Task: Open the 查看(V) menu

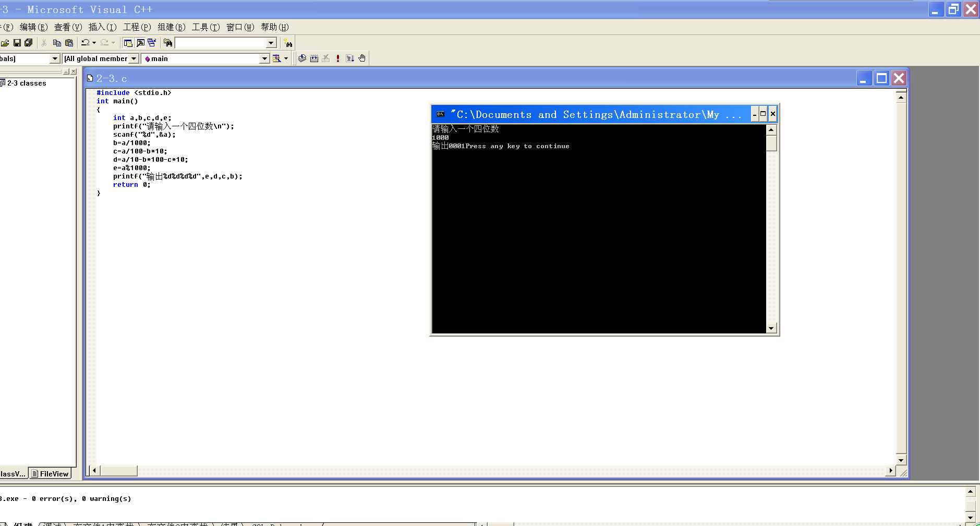Action: (x=68, y=27)
